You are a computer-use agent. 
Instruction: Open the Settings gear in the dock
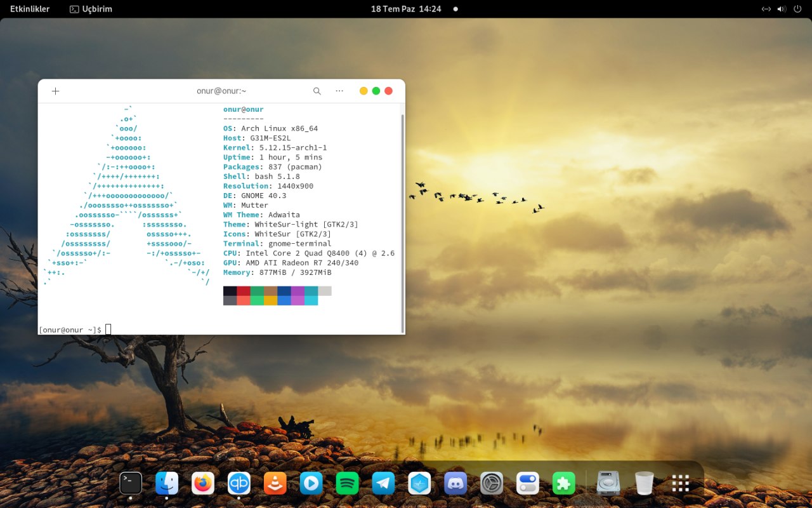pos(492,483)
